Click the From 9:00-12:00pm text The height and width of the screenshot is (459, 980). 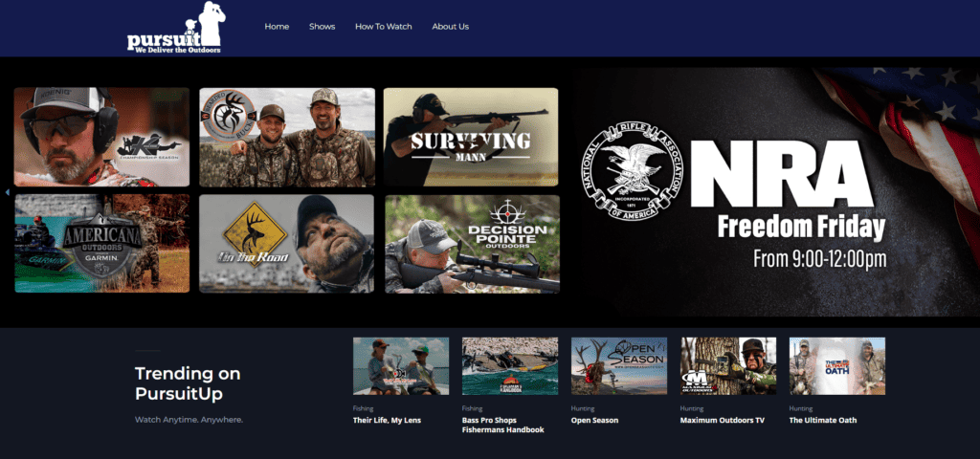point(819,259)
